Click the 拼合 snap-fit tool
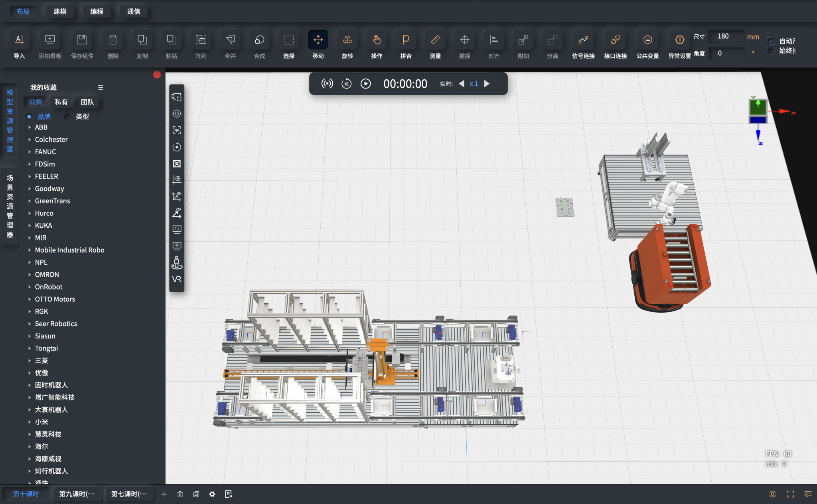Screen dimensions: 817x504 click(x=406, y=40)
